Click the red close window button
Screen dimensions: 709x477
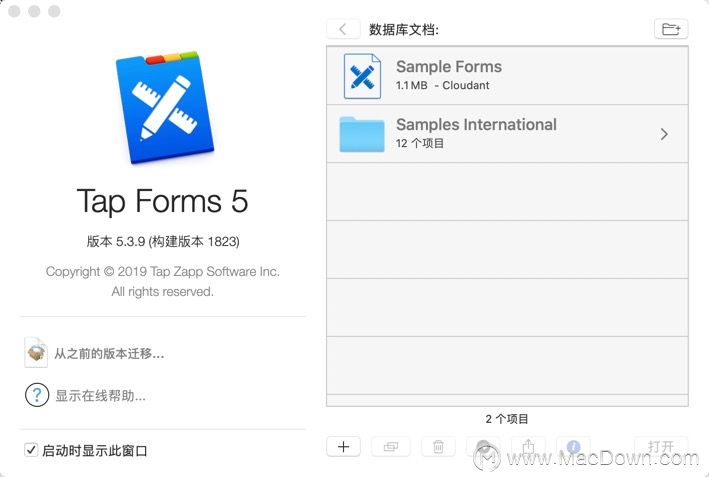point(14,11)
